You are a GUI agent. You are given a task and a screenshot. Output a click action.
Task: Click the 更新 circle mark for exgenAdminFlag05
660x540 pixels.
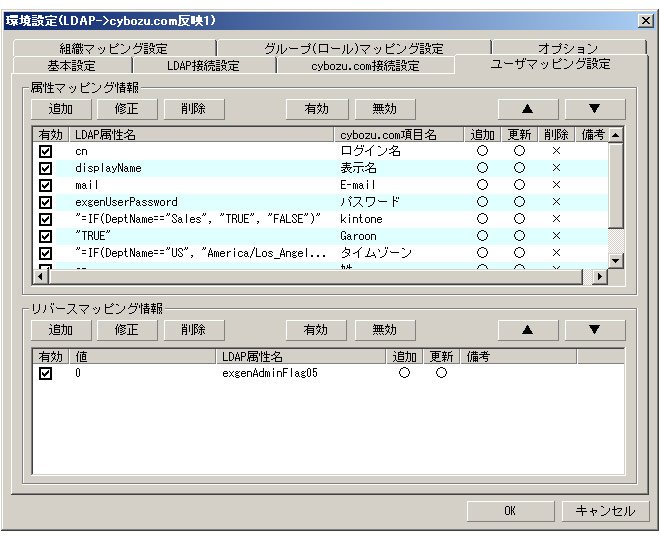coord(441,373)
